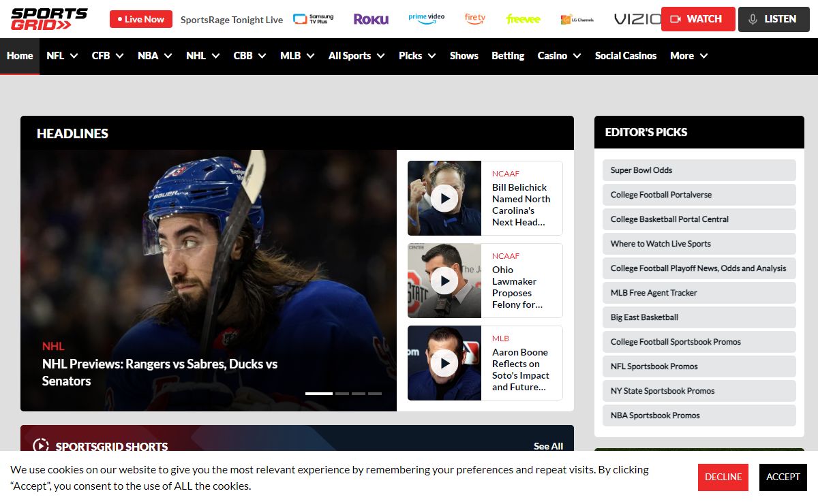Open MLB Free Agent Tracker pick
The image size is (818, 504).
699,293
